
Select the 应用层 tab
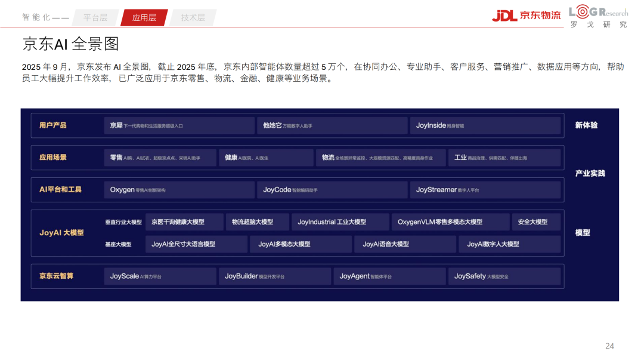tap(144, 17)
